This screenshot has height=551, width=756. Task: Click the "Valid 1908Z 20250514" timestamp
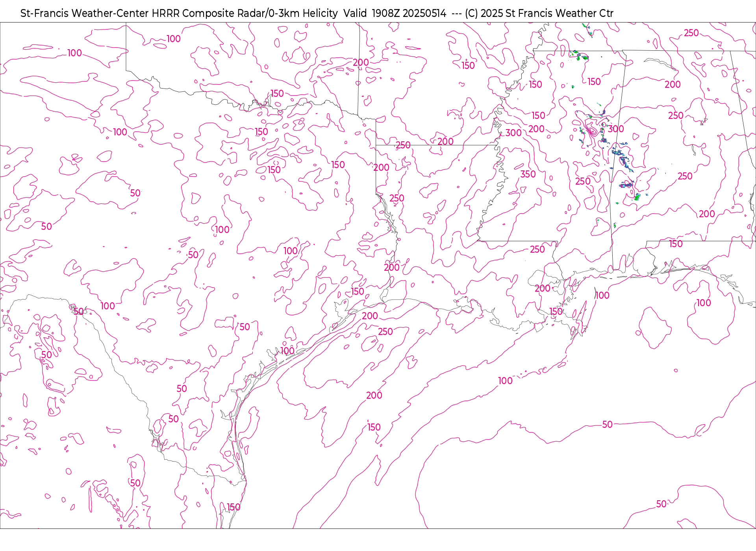395,13
